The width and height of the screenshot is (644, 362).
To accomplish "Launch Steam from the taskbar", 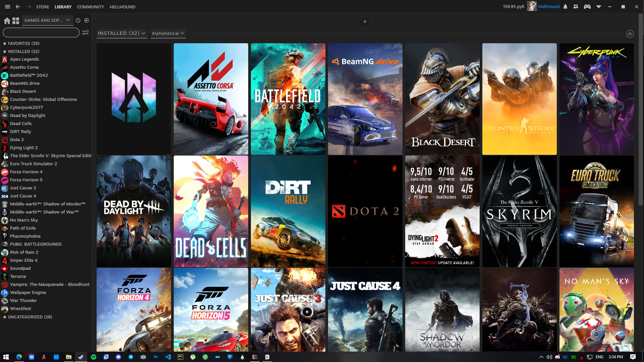I will click(x=81, y=357).
